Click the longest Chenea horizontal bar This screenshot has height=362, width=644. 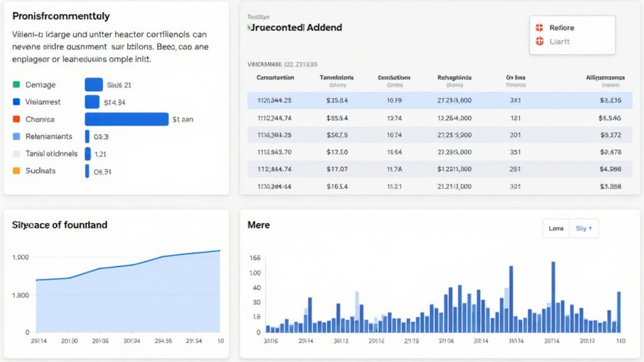click(x=126, y=119)
